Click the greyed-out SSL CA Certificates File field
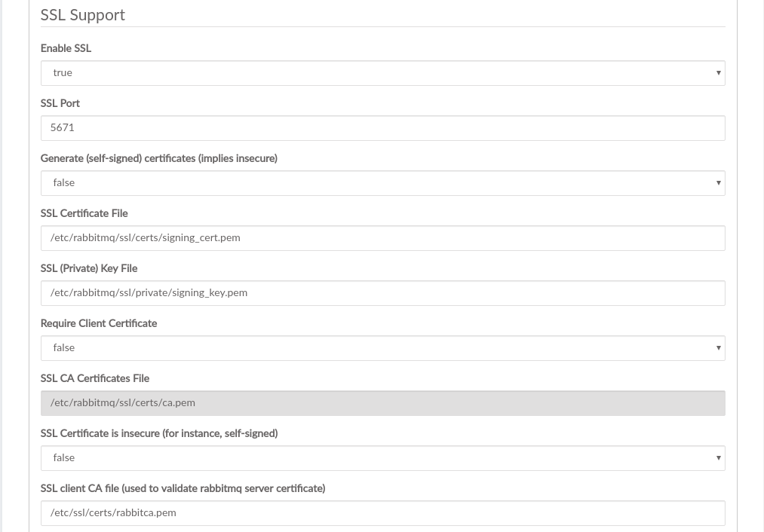 [x=382, y=403]
